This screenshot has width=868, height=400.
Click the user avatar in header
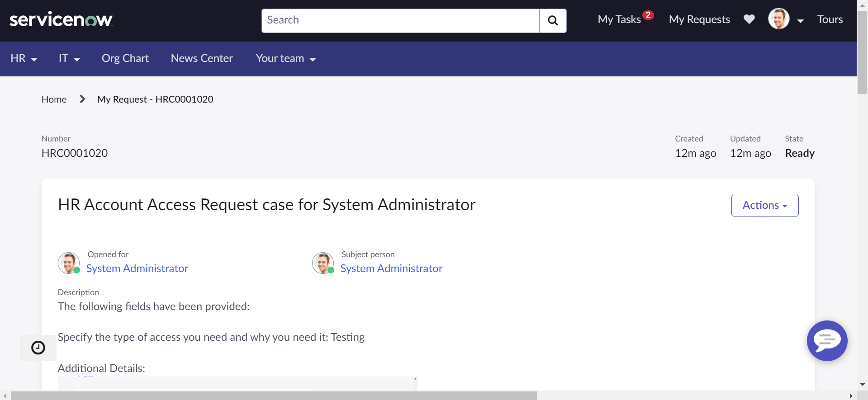point(779,19)
